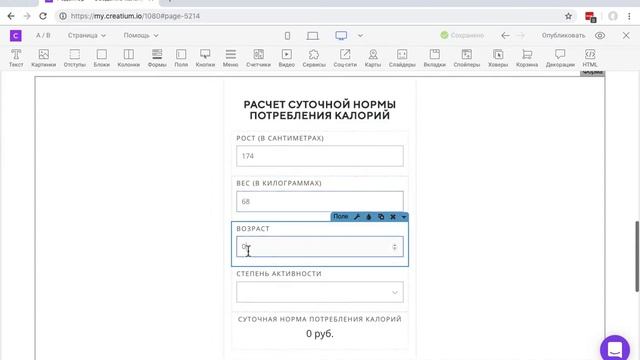Open the Карты elements
Viewport: 640px width, 360px height.
[x=373, y=58]
